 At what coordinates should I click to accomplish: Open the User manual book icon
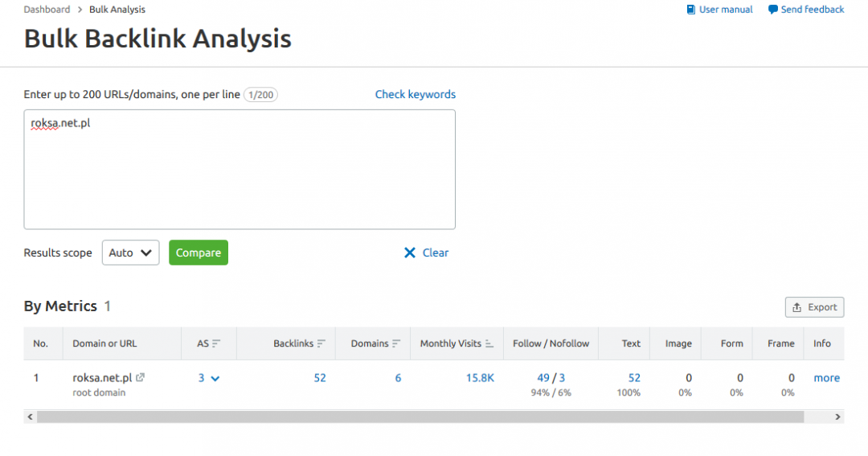(690, 10)
